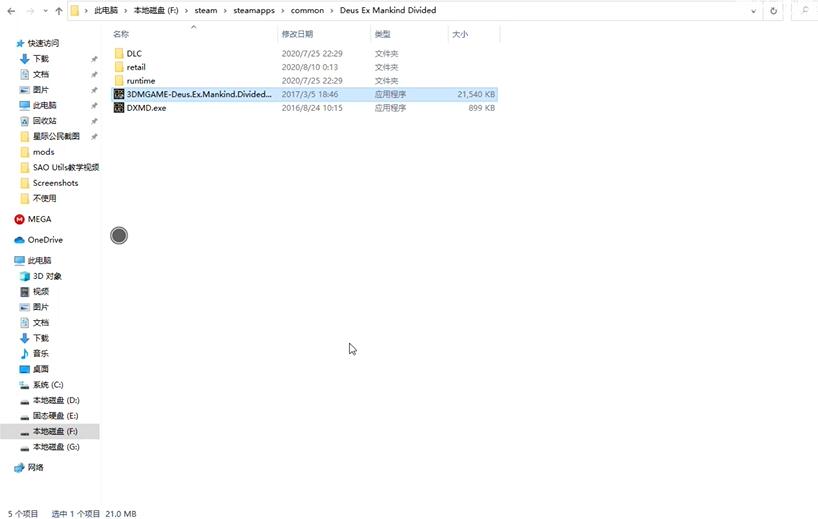Navigate to common breadcrumb
Viewport: 818px width, 519px height.
[307, 10]
